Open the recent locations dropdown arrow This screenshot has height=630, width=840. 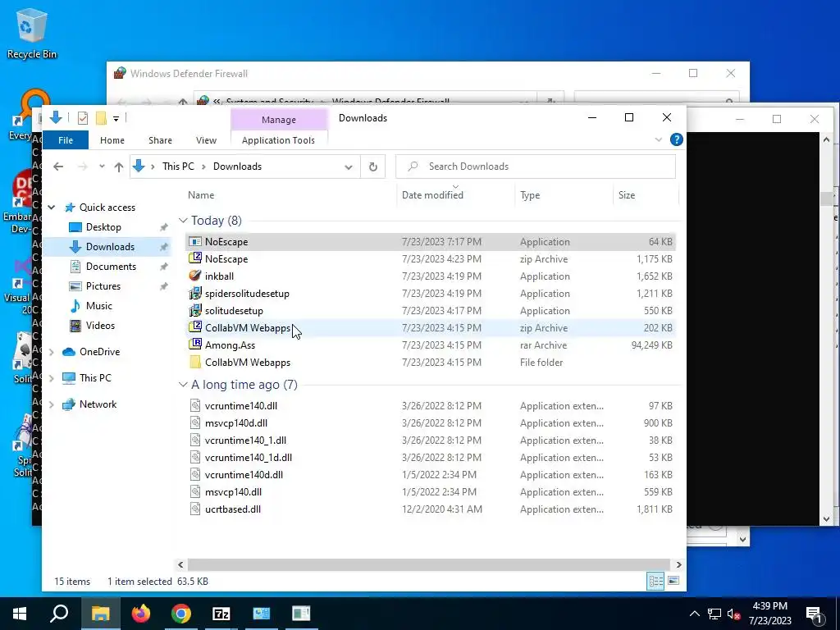pos(102,167)
